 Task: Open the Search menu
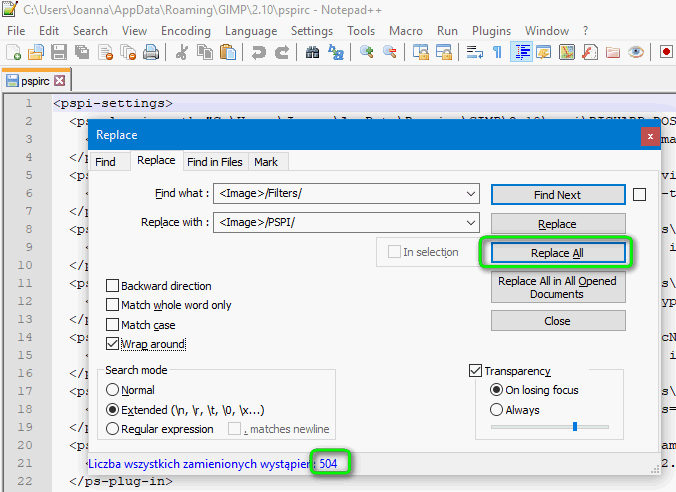pos(90,31)
